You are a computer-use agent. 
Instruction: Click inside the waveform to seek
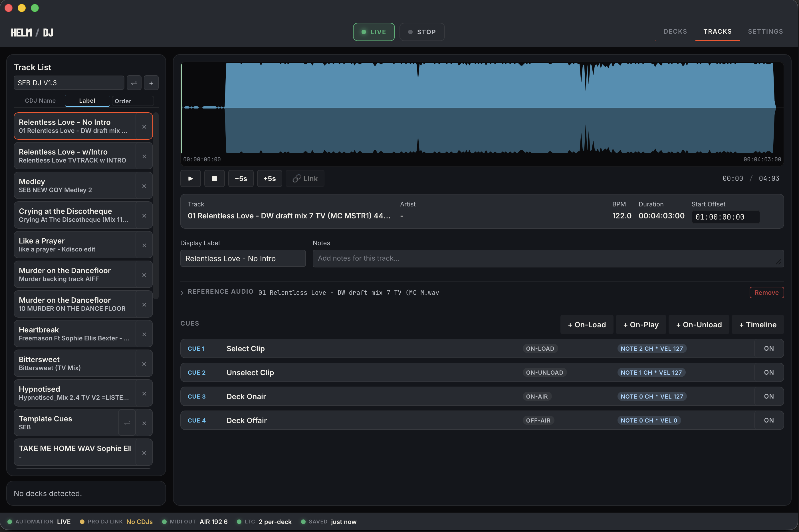[x=482, y=108]
